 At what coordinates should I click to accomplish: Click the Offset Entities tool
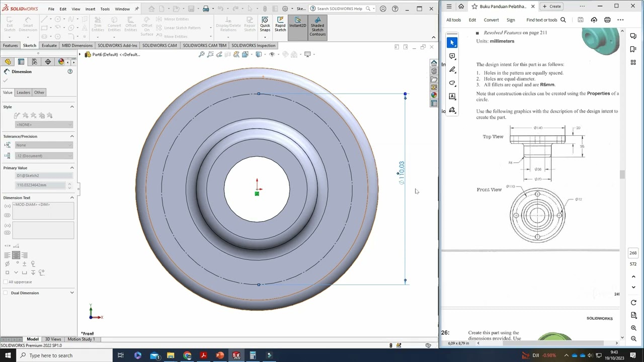point(131,24)
